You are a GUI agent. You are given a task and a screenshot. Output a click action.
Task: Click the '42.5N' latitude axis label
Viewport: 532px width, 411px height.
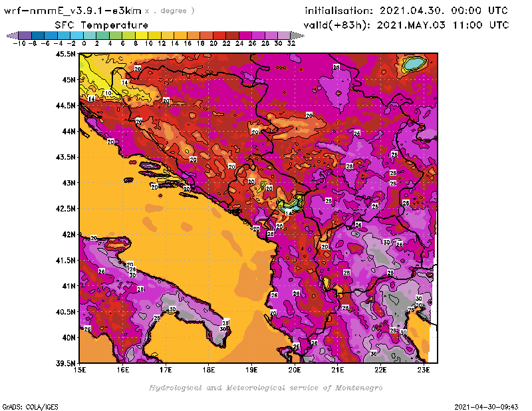[65, 209]
